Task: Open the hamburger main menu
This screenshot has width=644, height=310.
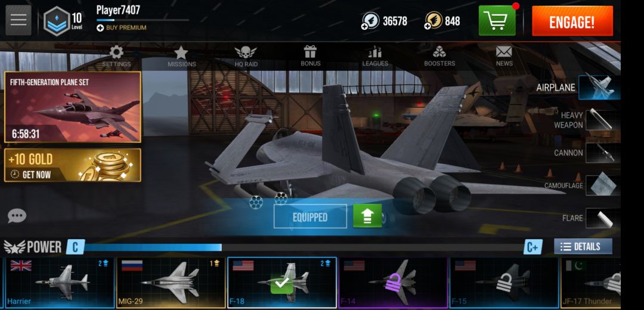Action: 18,20
